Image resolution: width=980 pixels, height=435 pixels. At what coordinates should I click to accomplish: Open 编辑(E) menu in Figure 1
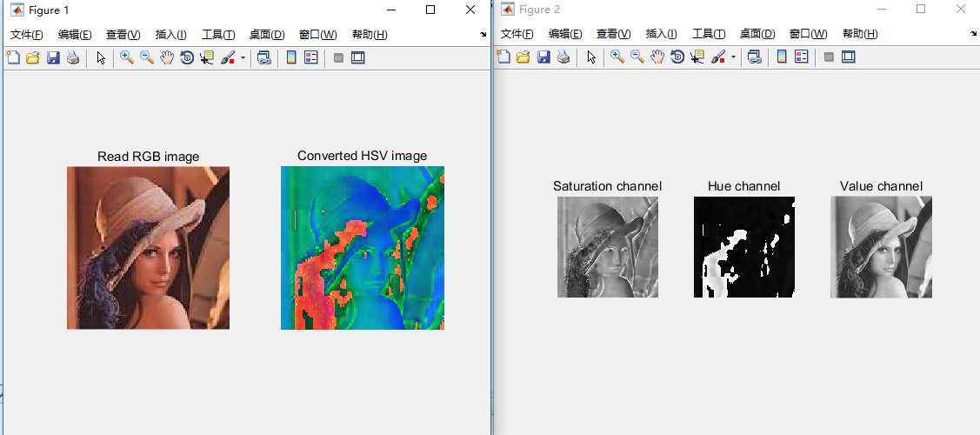75,35
